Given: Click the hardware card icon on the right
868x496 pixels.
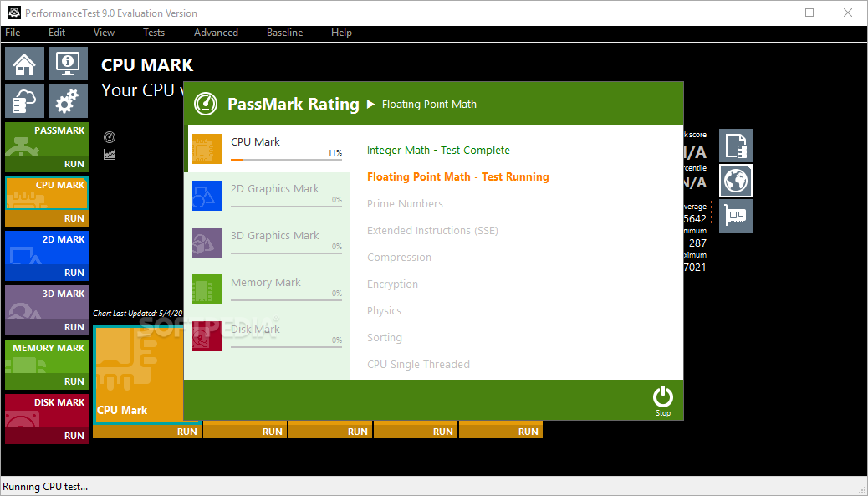Looking at the screenshot, I should 736,215.
